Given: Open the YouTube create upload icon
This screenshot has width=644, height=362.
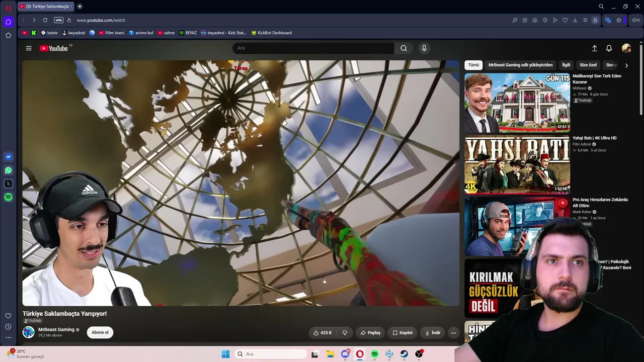Looking at the screenshot, I should pyautogui.click(x=594, y=48).
